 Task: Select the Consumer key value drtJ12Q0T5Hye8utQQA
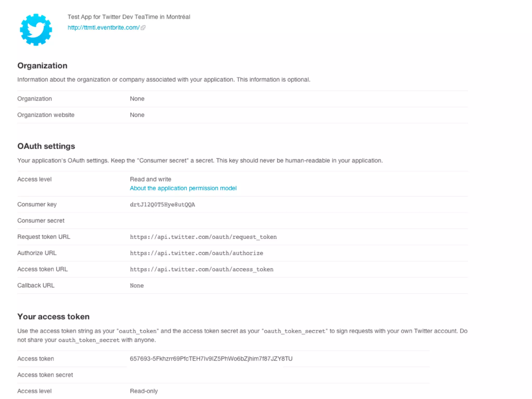coord(162,205)
